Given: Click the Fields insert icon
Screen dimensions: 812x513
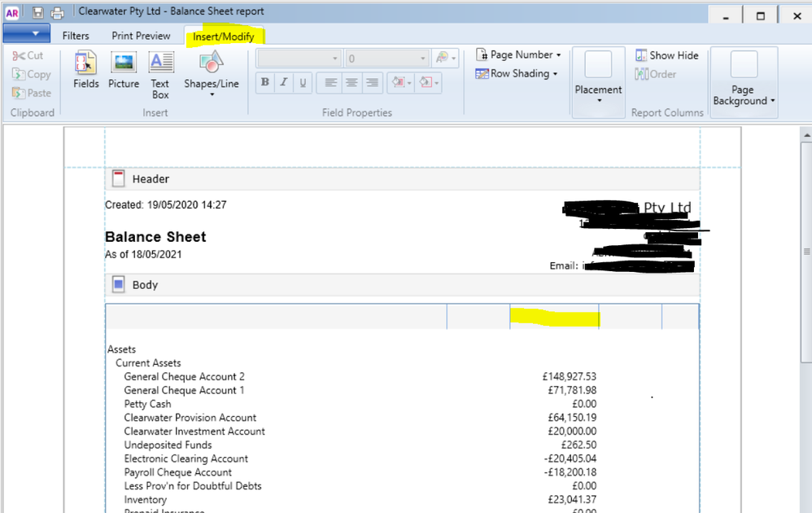Looking at the screenshot, I should click(85, 64).
